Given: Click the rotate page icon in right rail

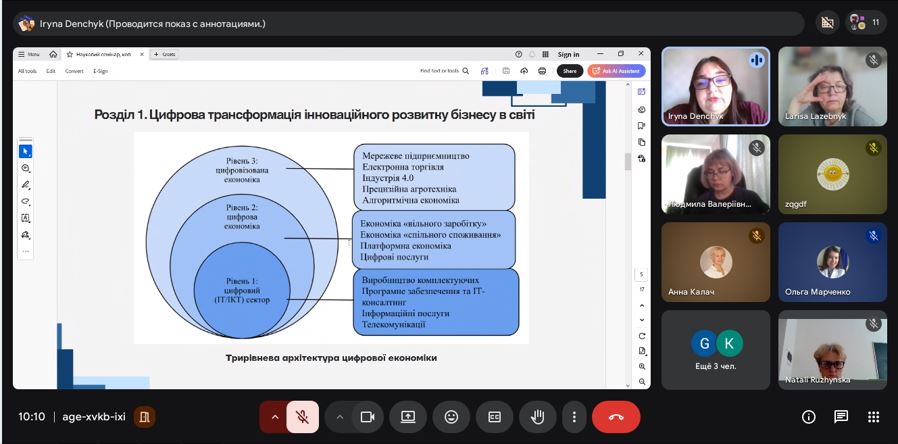Looking at the screenshot, I should tap(641, 336).
